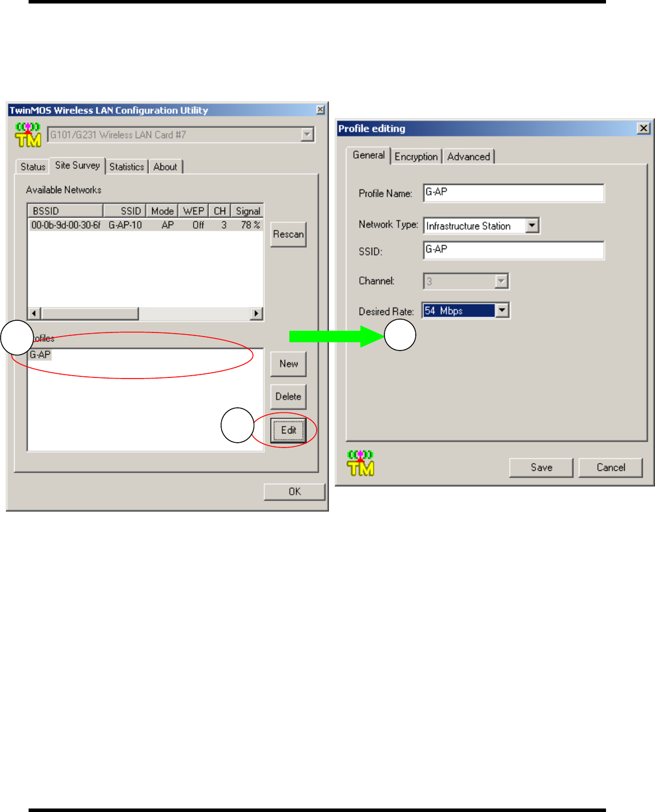Switch to the Status tab
Screen dimensions: 655x812
point(33,167)
